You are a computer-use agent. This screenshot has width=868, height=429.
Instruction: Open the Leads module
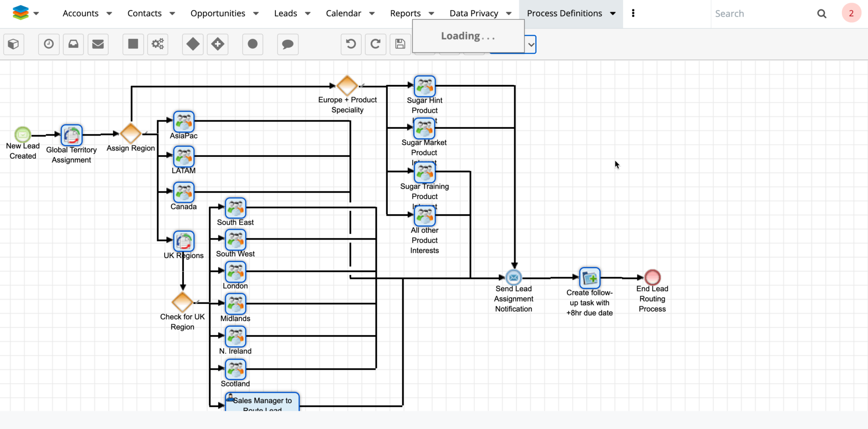(286, 14)
